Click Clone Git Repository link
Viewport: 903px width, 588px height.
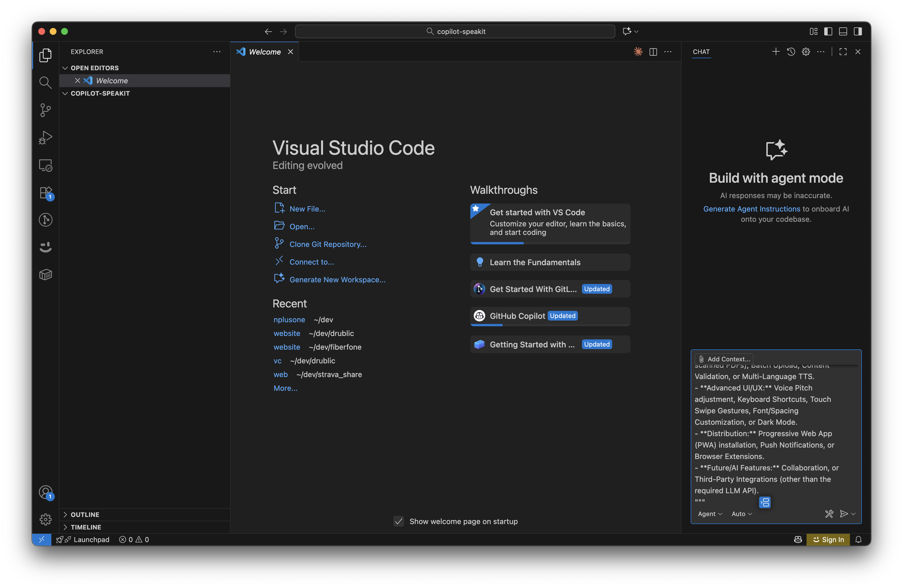point(327,244)
